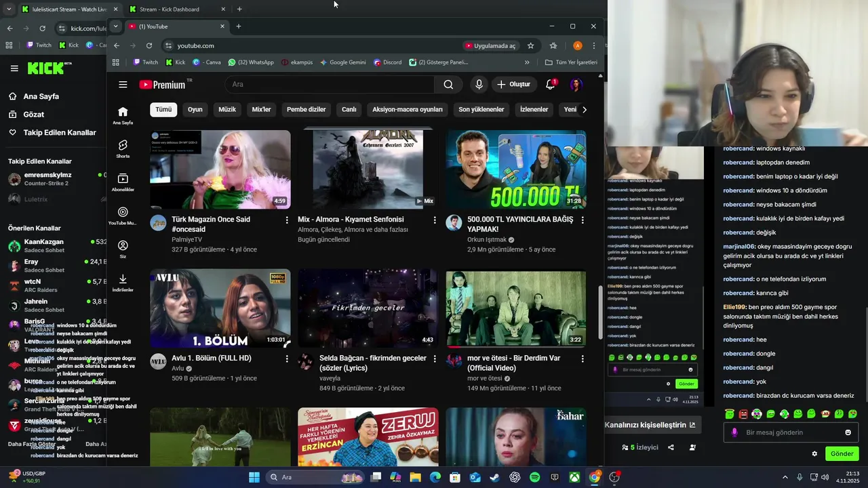Go to Ana Sayfa in YouTube sidebar
The height and width of the screenshot is (488, 868).
pos(123,115)
